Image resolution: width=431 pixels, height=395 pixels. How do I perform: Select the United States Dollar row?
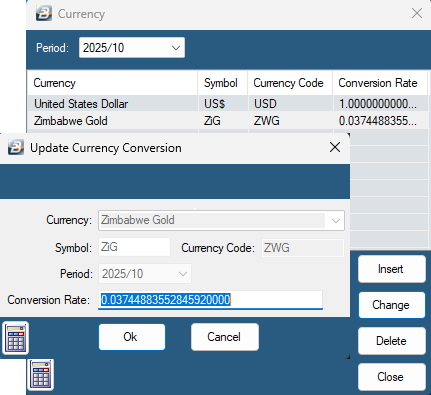228,104
